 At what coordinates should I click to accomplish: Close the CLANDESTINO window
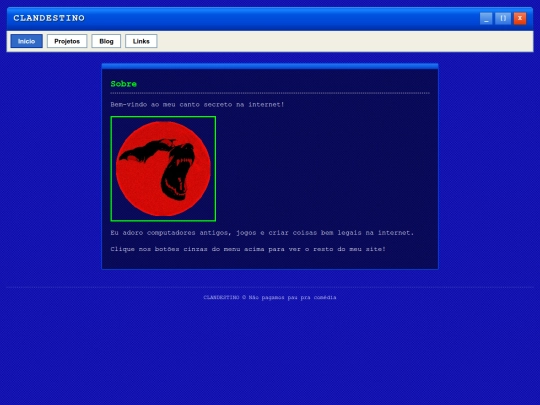click(520, 19)
